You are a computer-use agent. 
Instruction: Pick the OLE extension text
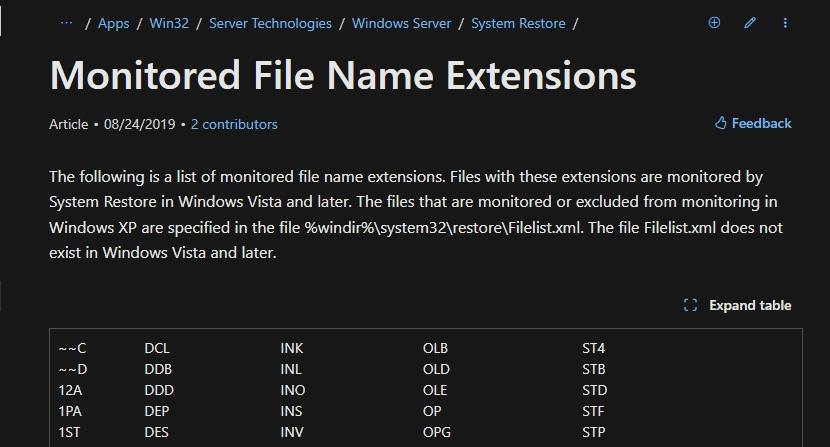coord(435,390)
